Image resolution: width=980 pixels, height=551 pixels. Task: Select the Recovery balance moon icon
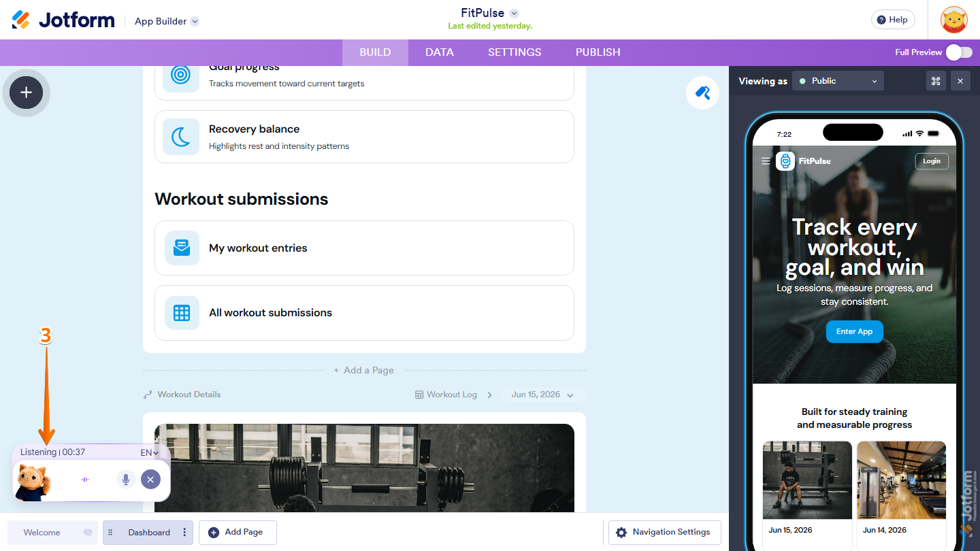180,137
